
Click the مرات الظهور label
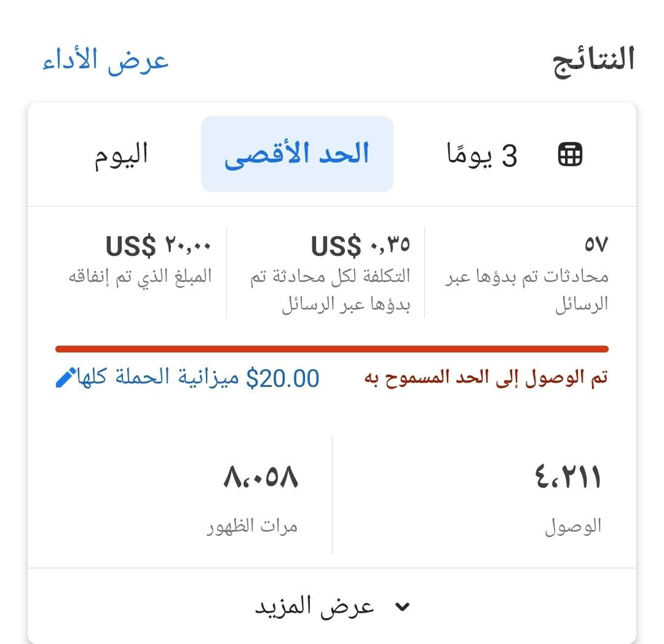tap(252, 527)
